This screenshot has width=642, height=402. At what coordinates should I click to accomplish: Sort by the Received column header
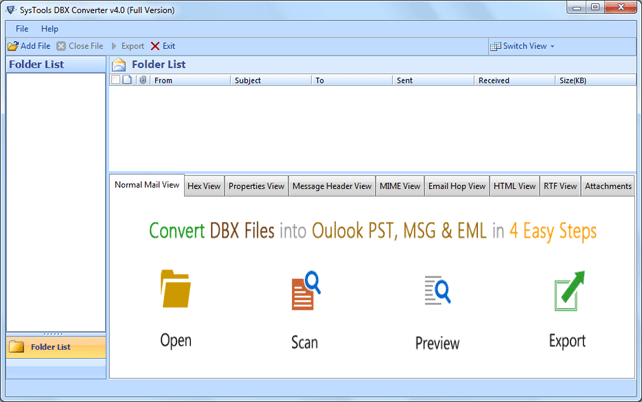point(515,80)
